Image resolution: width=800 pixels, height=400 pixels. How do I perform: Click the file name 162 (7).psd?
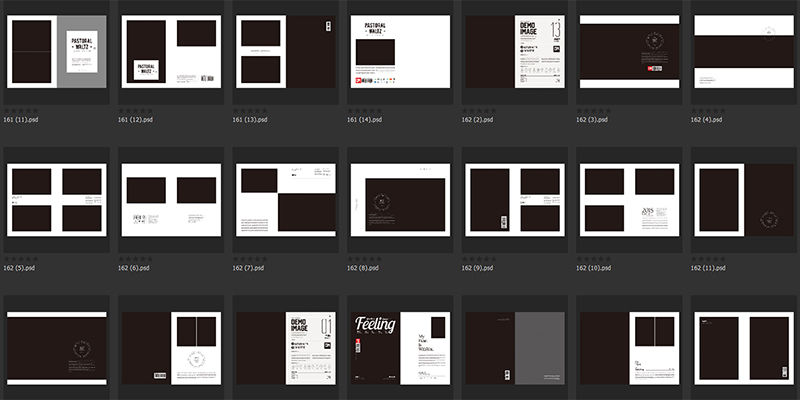point(248,268)
